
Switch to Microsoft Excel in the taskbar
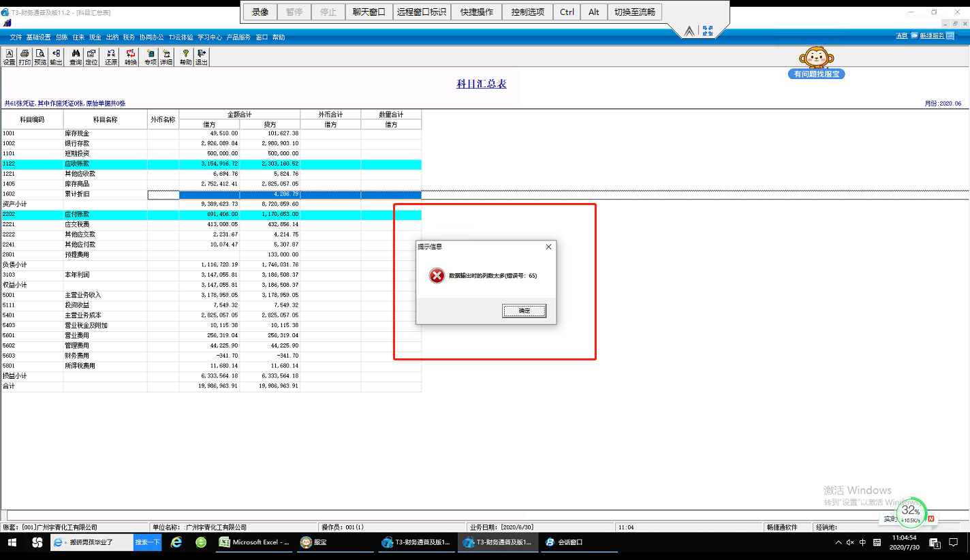(255, 542)
